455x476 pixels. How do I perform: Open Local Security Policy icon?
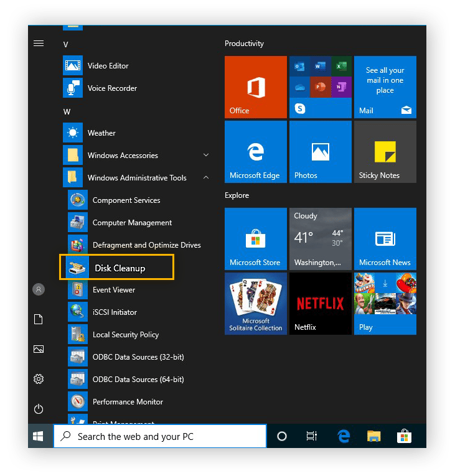77,334
